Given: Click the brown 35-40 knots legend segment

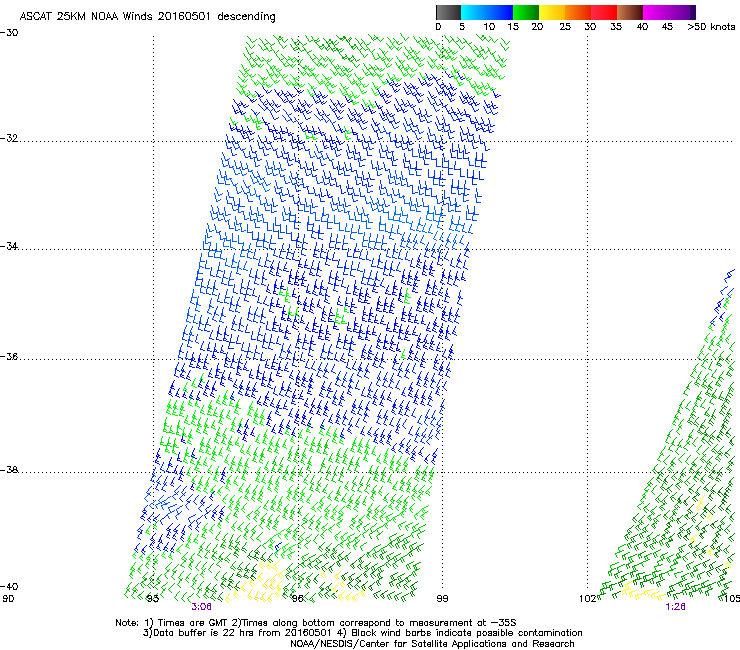Looking at the screenshot, I should pyautogui.click(x=630, y=12).
